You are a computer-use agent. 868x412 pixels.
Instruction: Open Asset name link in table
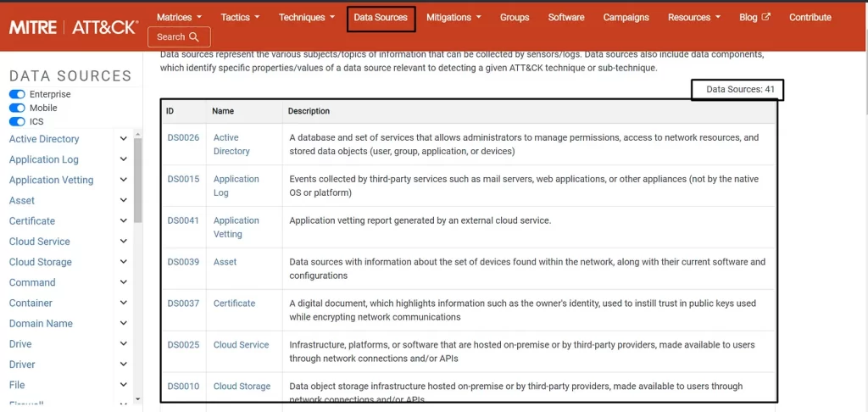point(225,262)
